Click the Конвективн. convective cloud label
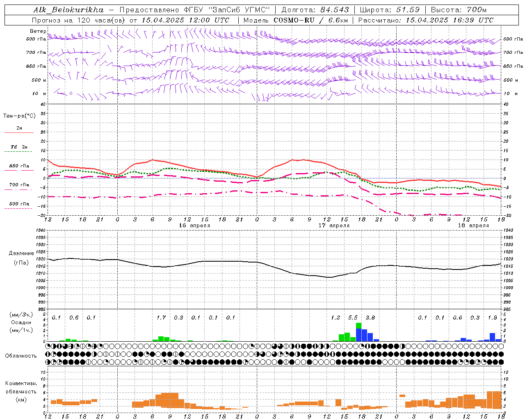 [x=21, y=383]
